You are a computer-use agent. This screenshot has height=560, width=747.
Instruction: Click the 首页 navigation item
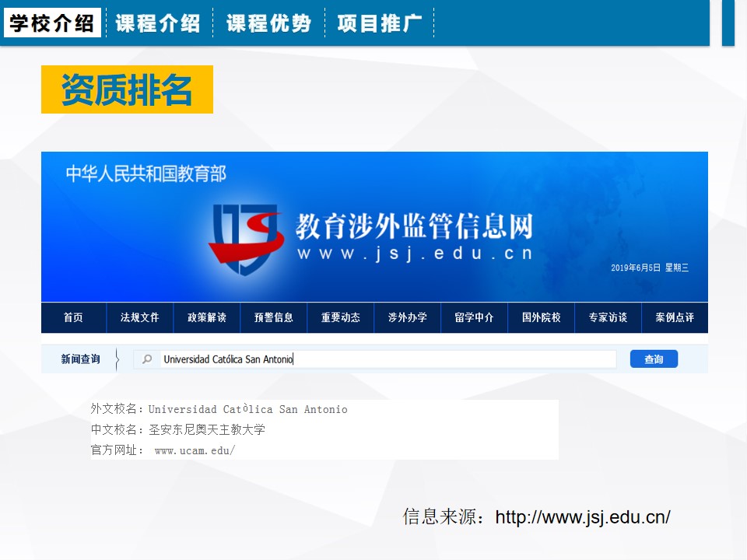73,317
